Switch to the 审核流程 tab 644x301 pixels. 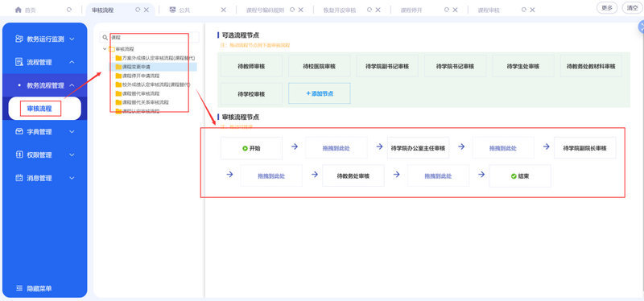point(103,10)
